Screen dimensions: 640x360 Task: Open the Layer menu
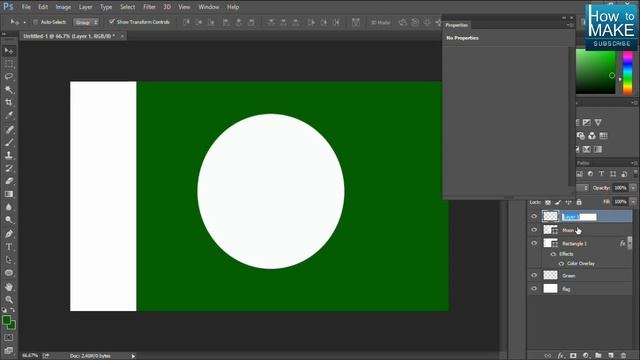point(85,7)
